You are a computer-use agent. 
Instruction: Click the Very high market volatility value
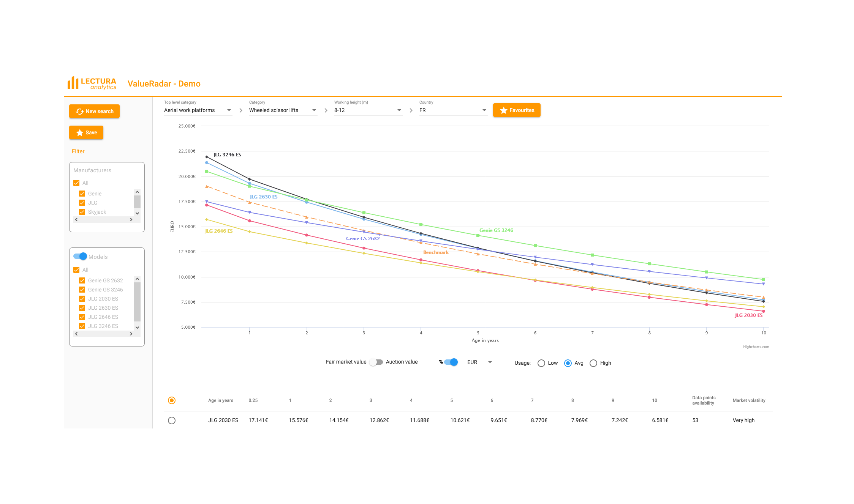click(x=743, y=420)
